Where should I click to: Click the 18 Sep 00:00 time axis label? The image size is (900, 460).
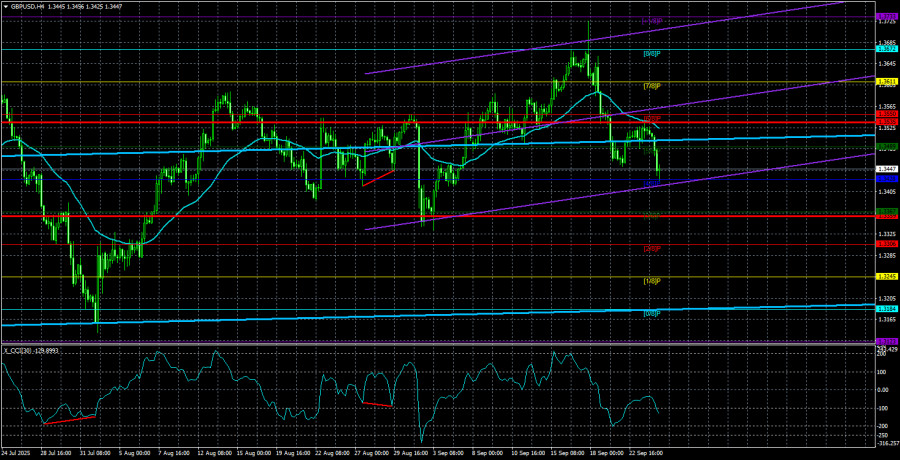[x=609, y=452]
